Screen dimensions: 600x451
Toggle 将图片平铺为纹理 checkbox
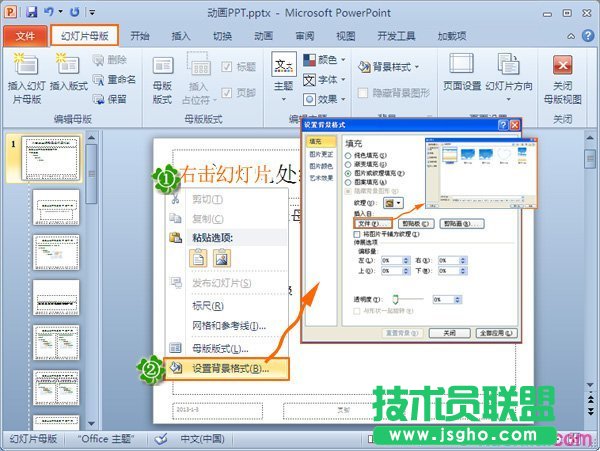357,234
